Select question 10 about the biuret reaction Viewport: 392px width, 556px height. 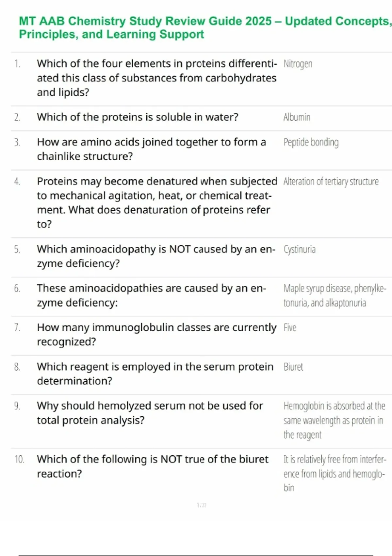[153, 466]
